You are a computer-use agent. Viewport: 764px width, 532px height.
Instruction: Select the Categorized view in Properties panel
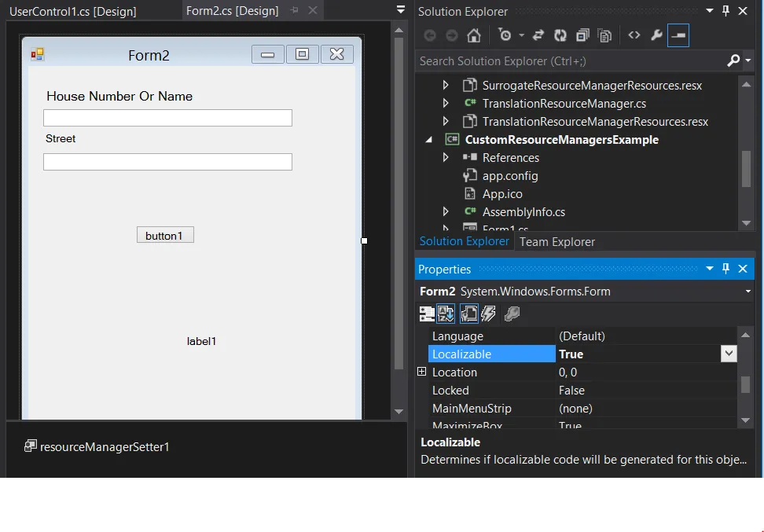(x=427, y=313)
